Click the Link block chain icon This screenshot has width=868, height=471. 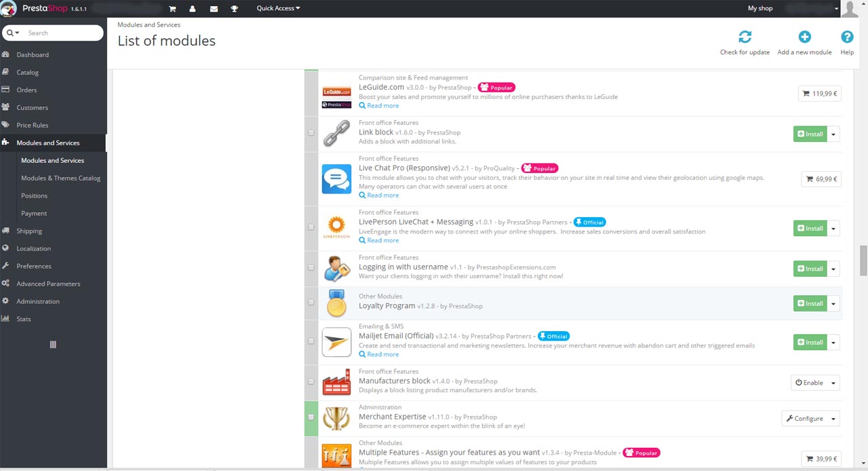[x=336, y=133]
